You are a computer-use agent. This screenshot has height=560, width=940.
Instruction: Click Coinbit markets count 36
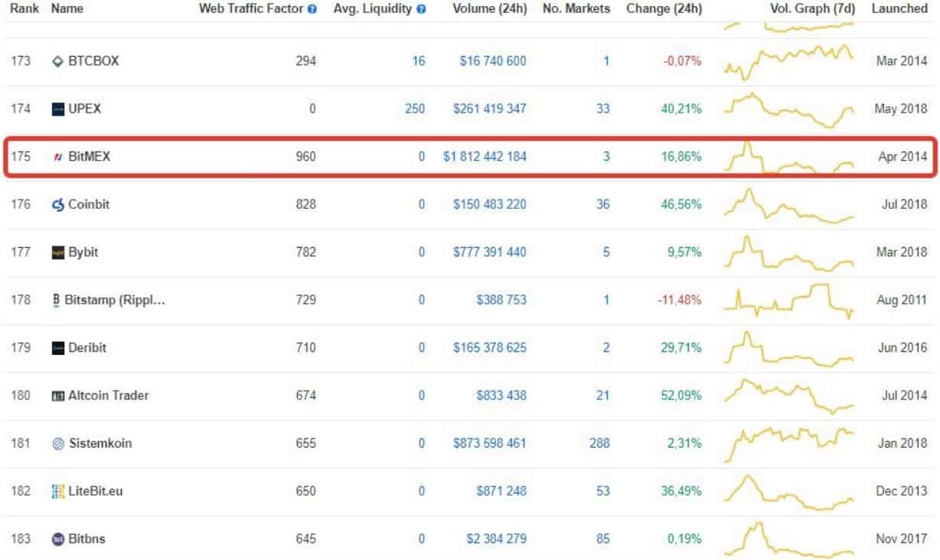point(602,204)
